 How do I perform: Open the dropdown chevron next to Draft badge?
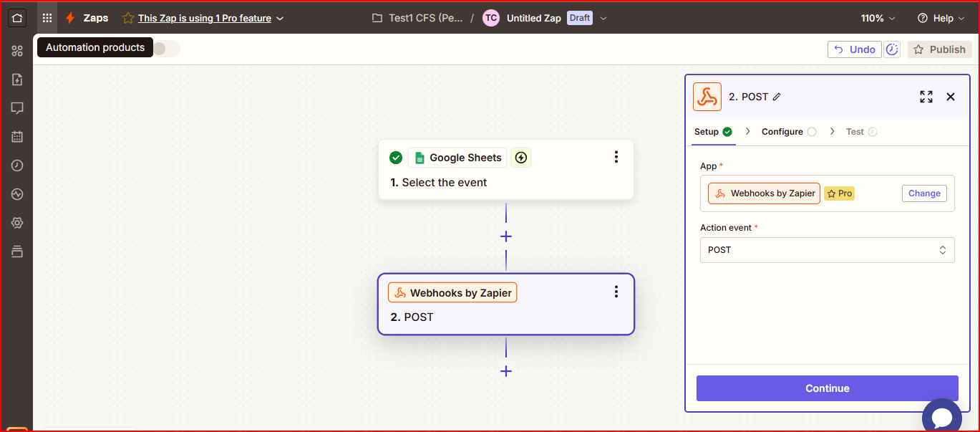603,18
